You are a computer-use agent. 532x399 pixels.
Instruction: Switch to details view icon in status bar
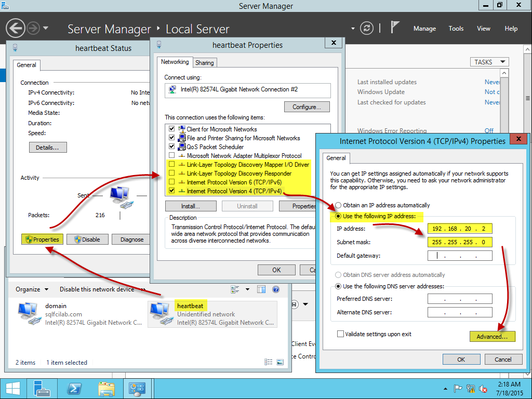coord(269,362)
